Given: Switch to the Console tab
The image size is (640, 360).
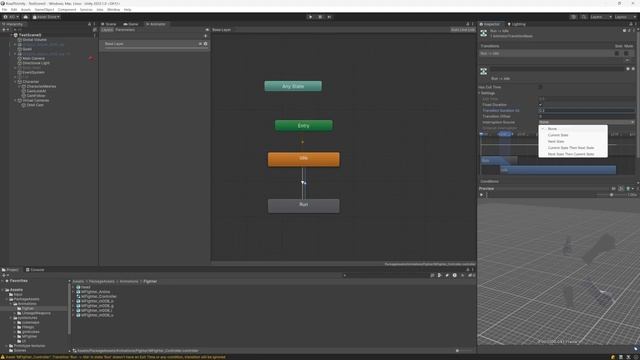Looking at the screenshot, I should pyautogui.click(x=35, y=270).
